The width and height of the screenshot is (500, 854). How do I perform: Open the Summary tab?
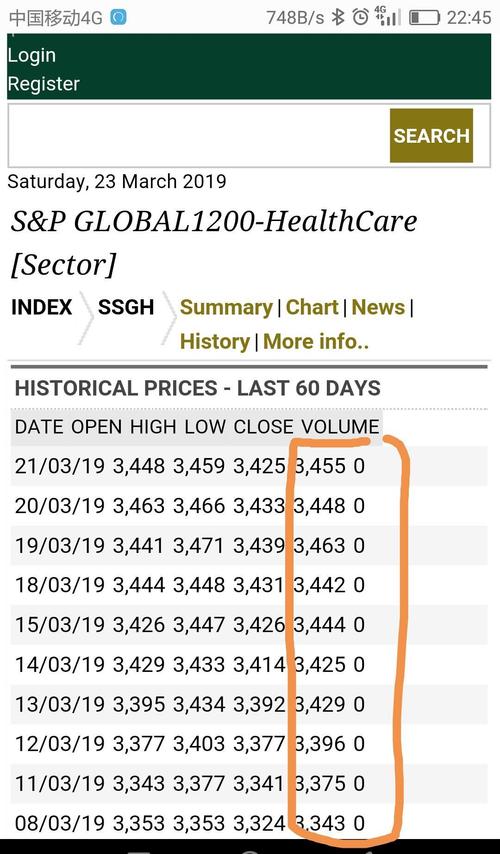tap(226, 308)
